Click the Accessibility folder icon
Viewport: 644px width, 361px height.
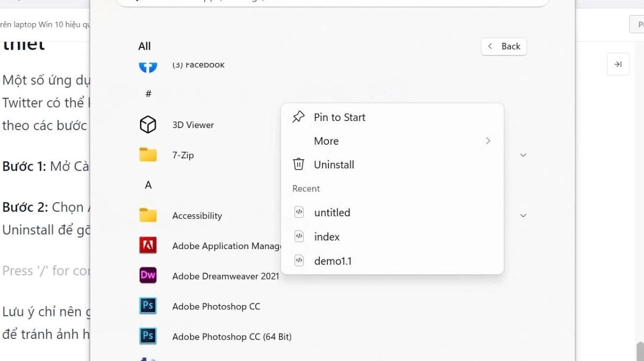click(148, 216)
